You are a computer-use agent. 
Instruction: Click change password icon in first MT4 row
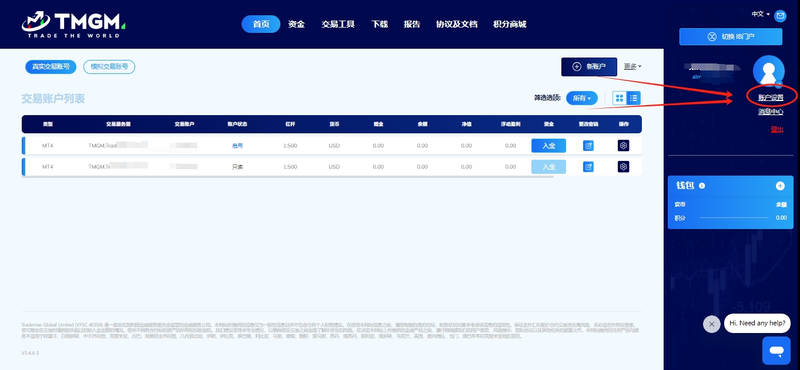(588, 145)
